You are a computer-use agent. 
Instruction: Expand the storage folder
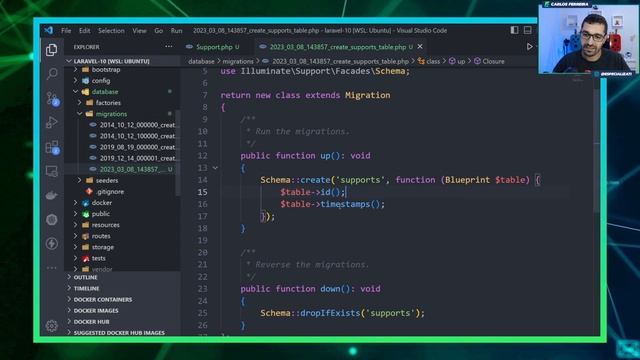point(102,247)
